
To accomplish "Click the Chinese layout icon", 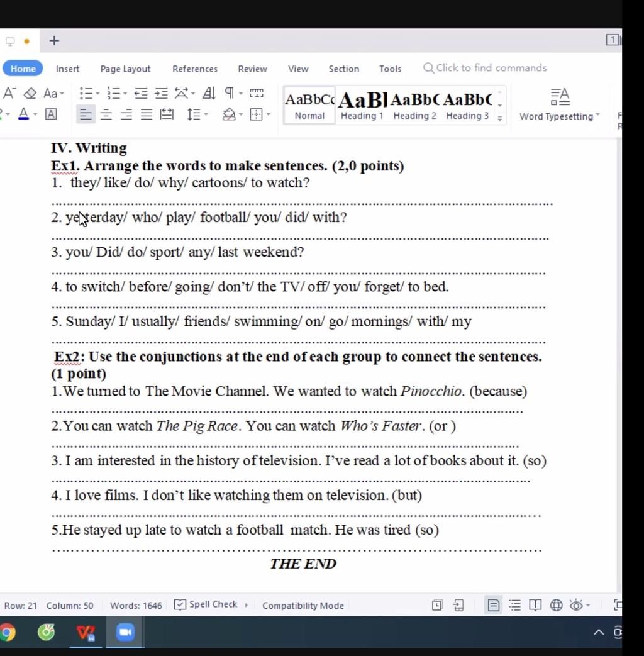I will (x=181, y=93).
